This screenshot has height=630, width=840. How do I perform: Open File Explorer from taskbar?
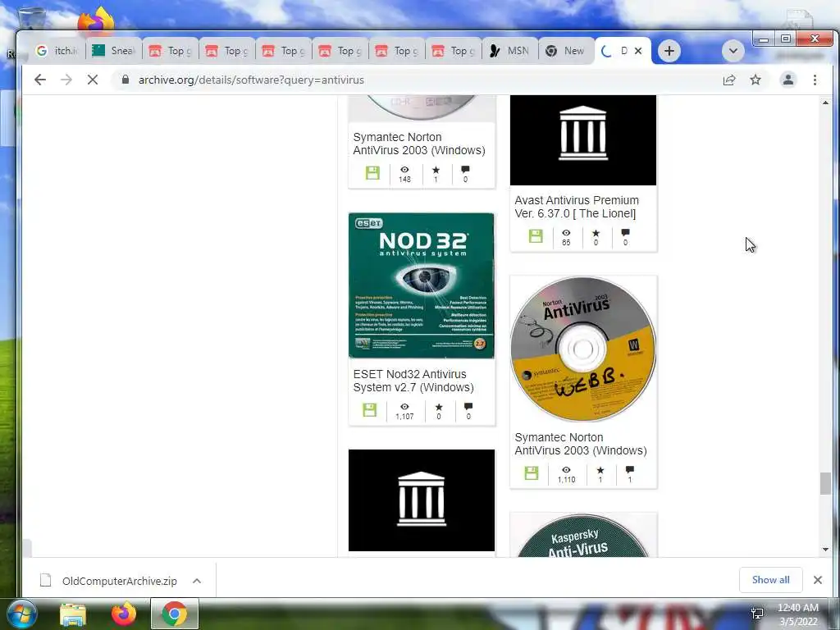73,614
